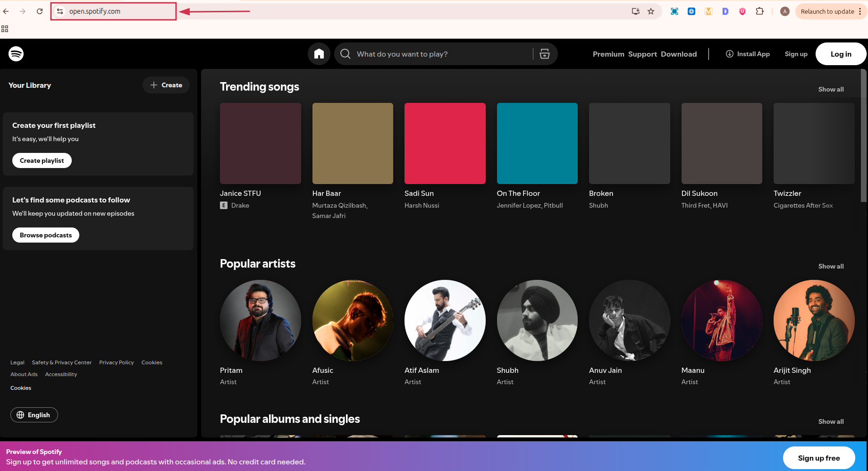Viewport: 868px width, 471px height.
Task: Click Create button in Your Library
Action: tap(166, 85)
